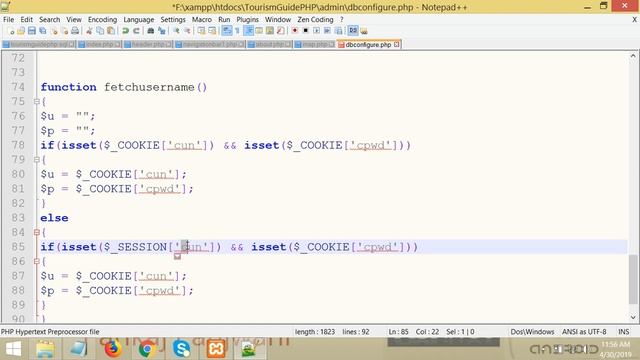Open the Function List toolbar icon
The width and height of the screenshot is (640, 360).
tap(280, 31)
